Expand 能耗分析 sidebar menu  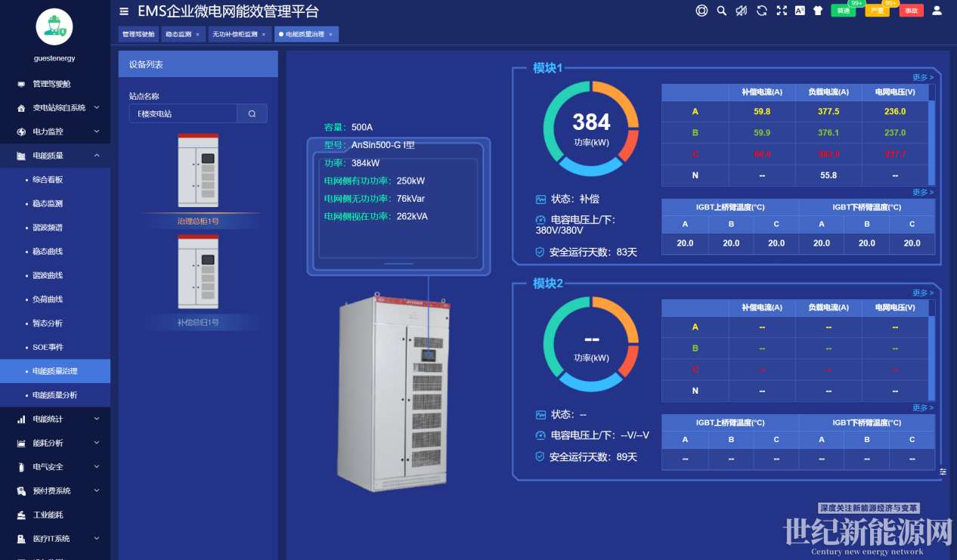coord(55,443)
